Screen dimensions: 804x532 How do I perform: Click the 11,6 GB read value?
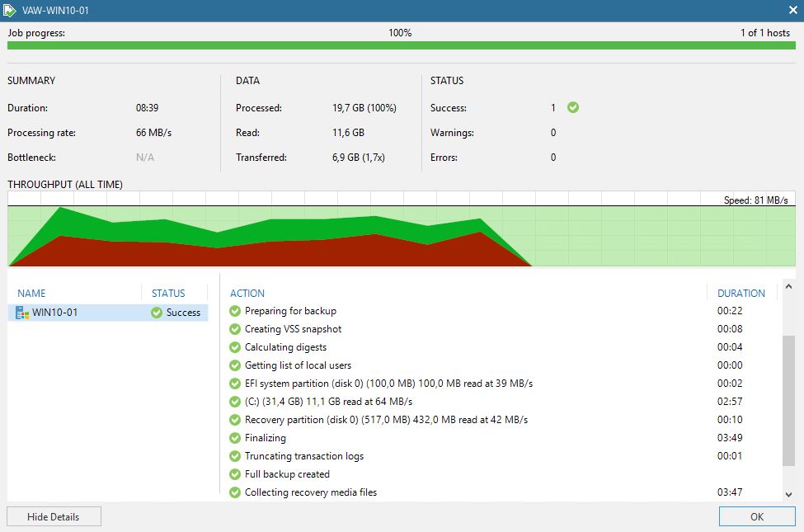click(348, 132)
